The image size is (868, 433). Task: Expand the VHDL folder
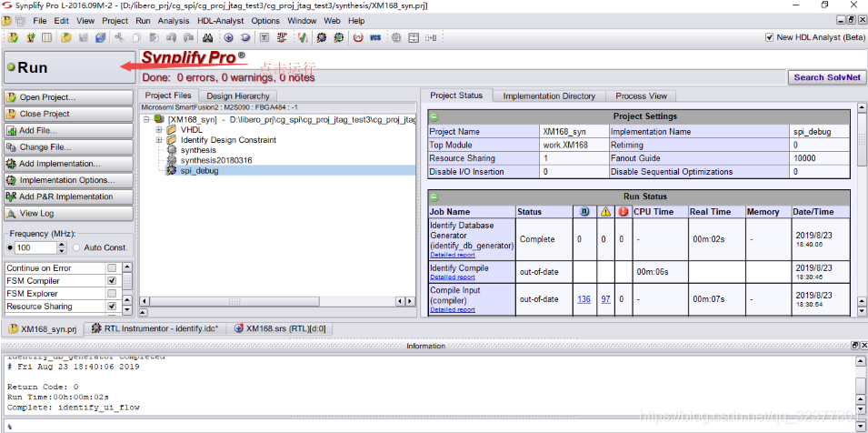pyautogui.click(x=159, y=130)
